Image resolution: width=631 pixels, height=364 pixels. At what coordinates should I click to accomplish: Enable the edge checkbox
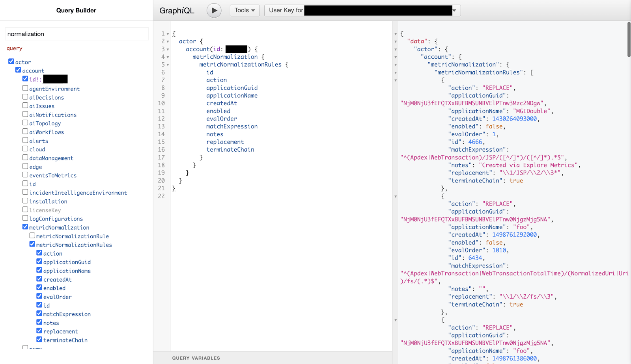(25, 166)
